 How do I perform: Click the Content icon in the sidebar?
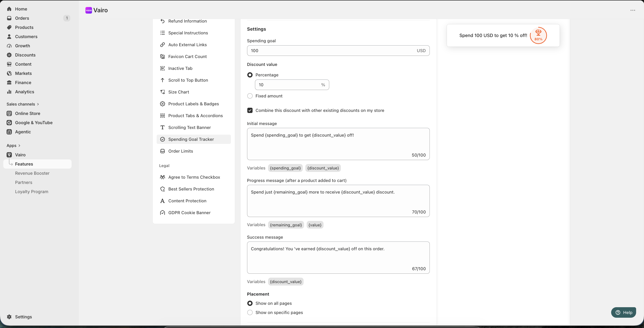click(x=9, y=64)
